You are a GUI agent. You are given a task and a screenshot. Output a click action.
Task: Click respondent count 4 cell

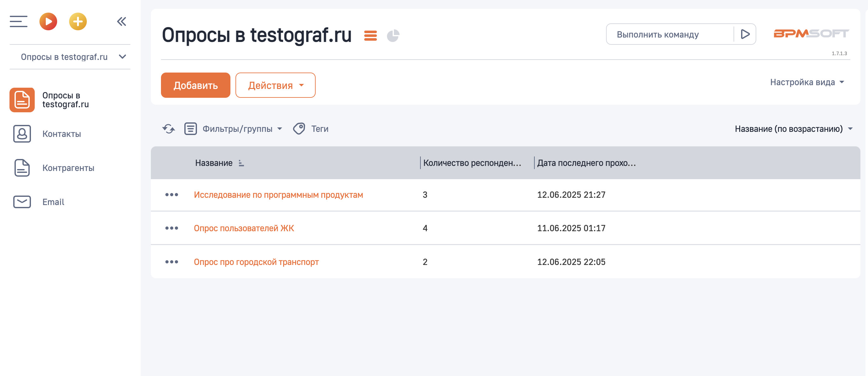(425, 228)
